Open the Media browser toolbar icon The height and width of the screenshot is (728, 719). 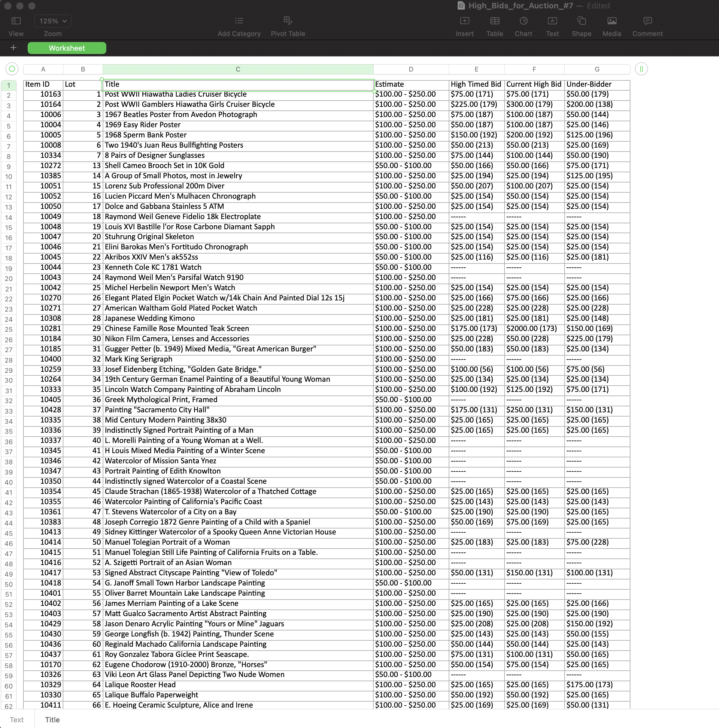coord(611,21)
